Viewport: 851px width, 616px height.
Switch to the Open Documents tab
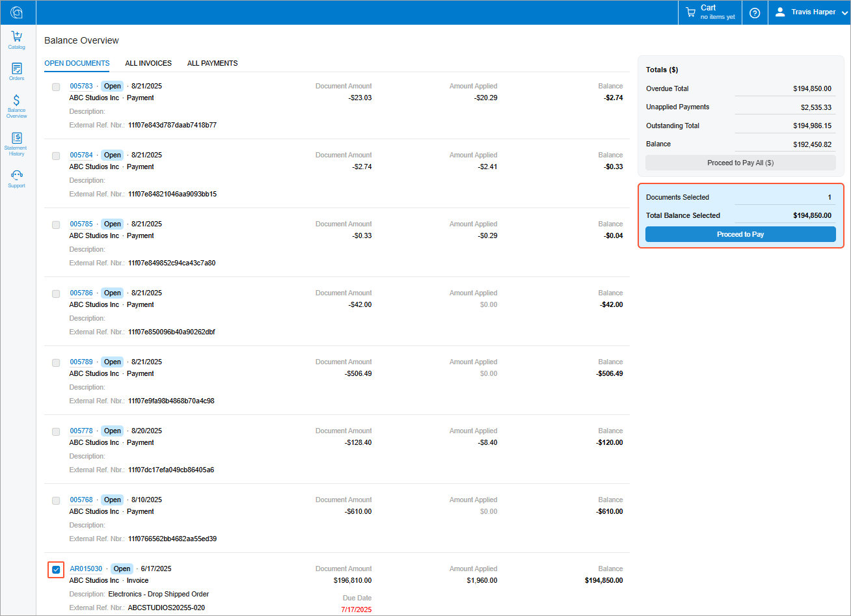click(x=77, y=63)
